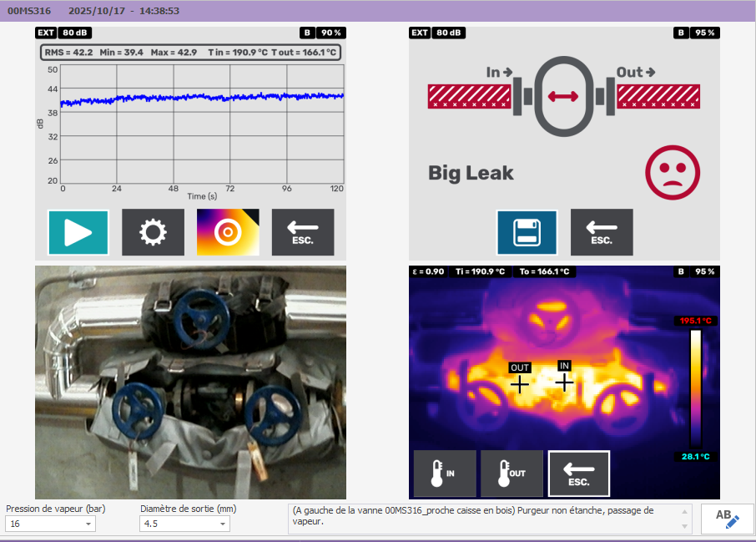Click the IN crosshair marker on thermal image
The width and height of the screenshot is (756, 542).
pyautogui.click(x=565, y=382)
